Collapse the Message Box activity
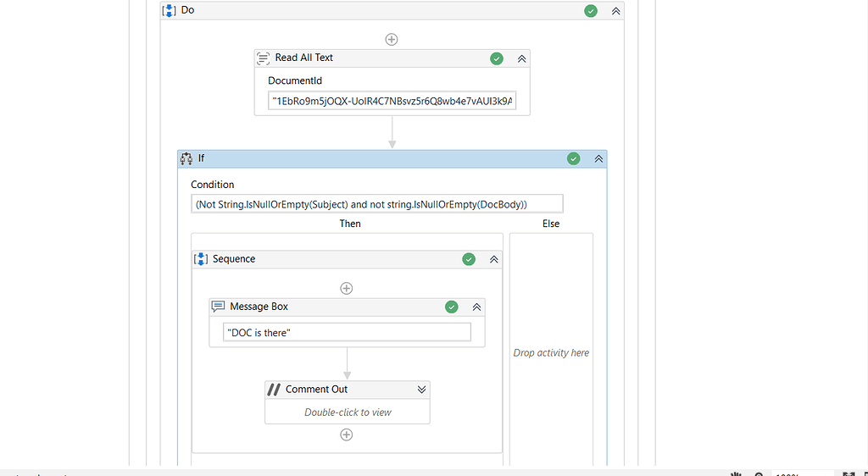Viewport: 868px width, 476px height. (x=476, y=307)
